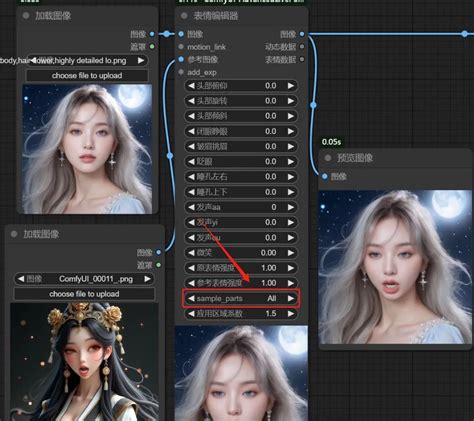The image size is (474, 421).
Task: Open the sample_parts All dropdown
Action: point(241,298)
